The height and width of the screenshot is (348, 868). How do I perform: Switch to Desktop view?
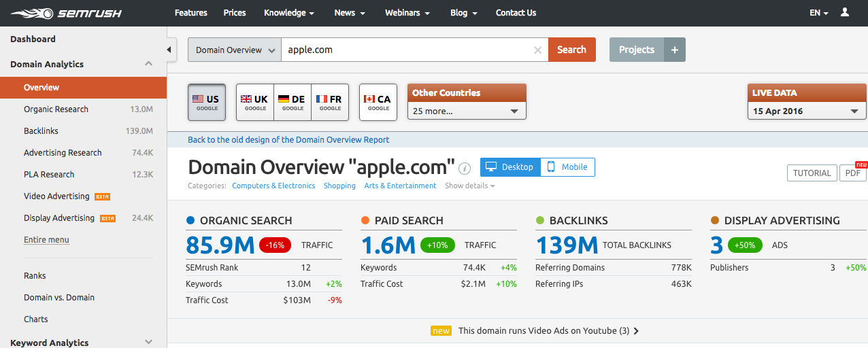[x=510, y=167]
